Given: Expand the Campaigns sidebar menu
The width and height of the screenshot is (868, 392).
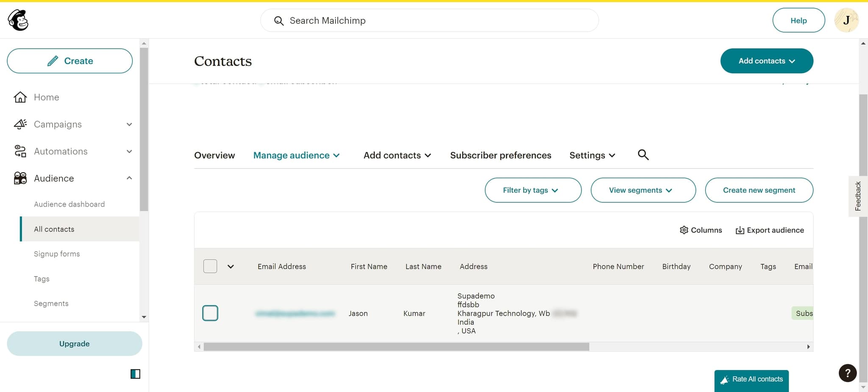Looking at the screenshot, I should [x=129, y=124].
